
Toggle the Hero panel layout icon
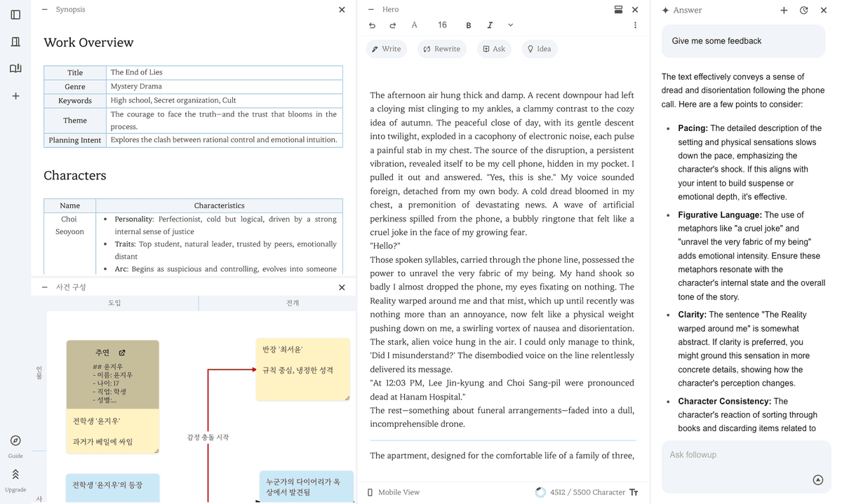tap(618, 10)
